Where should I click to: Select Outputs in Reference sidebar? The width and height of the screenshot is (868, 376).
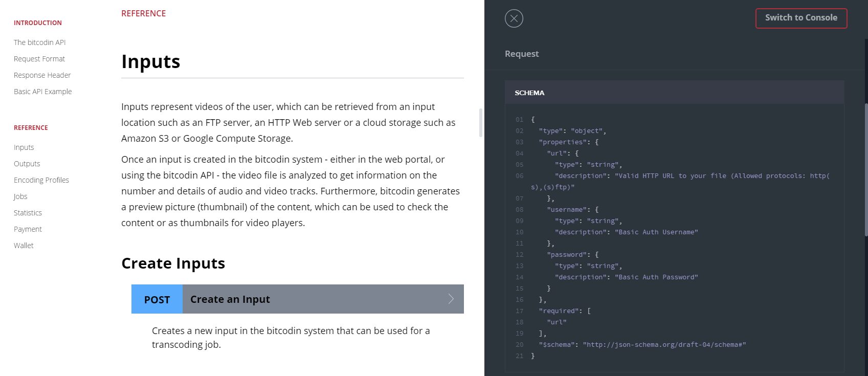pyautogui.click(x=27, y=164)
